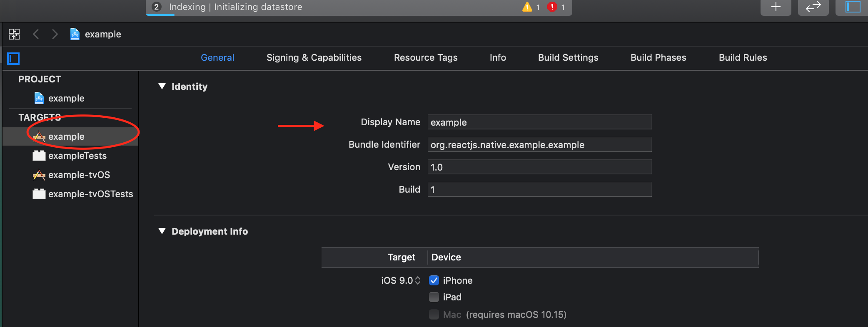Click the Bundle Identifier text field
This screenshot has height=327, width=868.
pos(539,145)
